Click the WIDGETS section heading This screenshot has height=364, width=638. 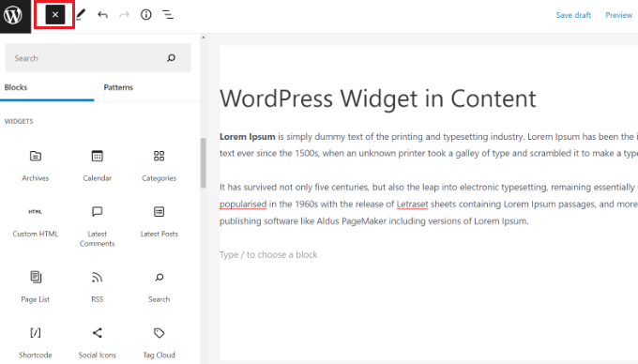pos(19,121)
